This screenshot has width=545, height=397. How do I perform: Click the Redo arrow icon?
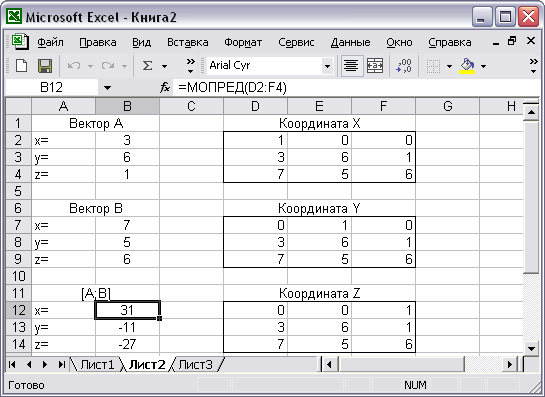coord(108,66)
